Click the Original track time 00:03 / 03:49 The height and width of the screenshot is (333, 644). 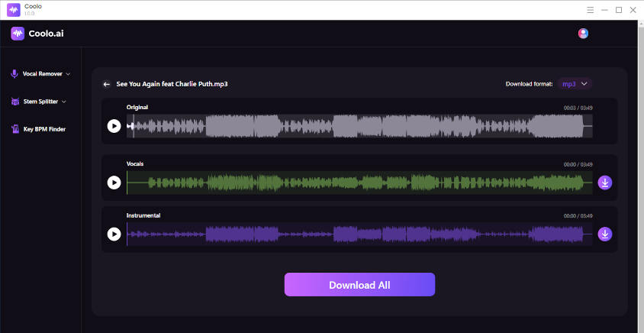[578, 108]
